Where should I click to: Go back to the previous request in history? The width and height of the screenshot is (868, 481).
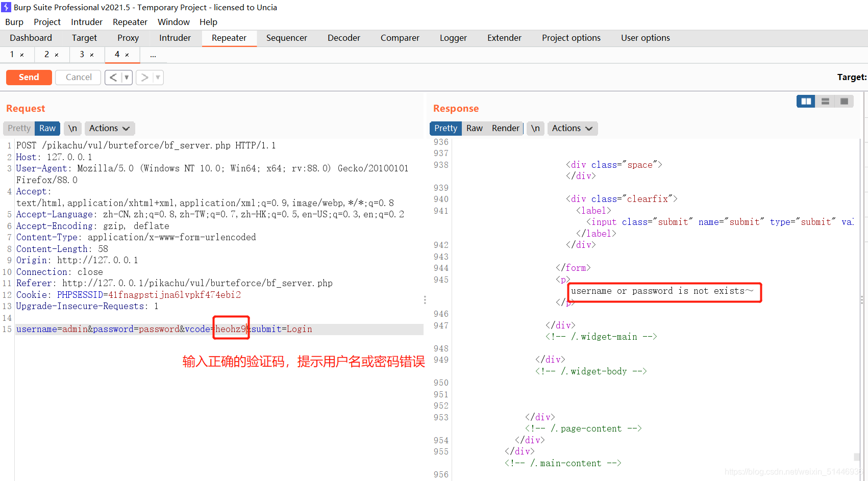click(x=113, y=78)
